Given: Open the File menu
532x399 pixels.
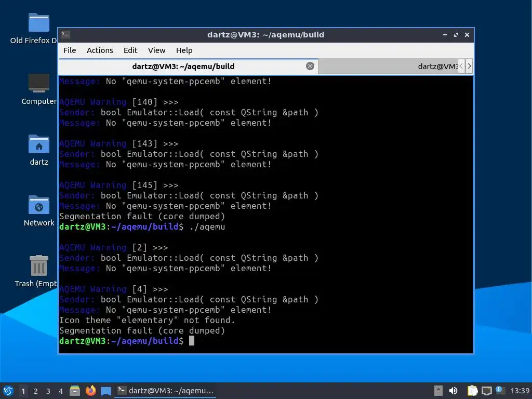Looking at the screenshot, I should point(70,50).
